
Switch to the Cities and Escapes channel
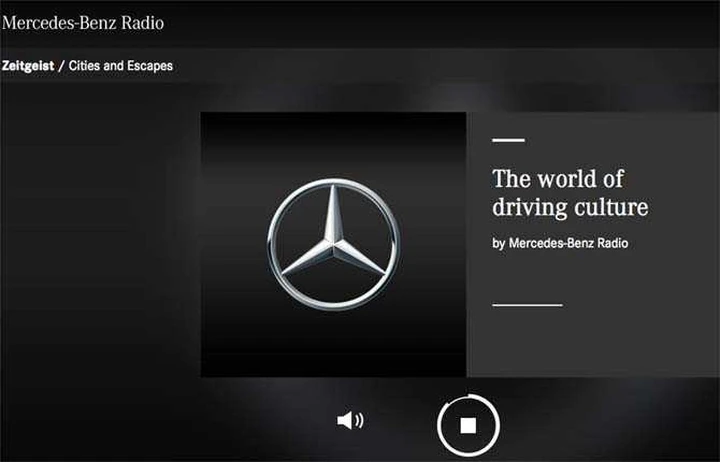(x=121, y=66)
